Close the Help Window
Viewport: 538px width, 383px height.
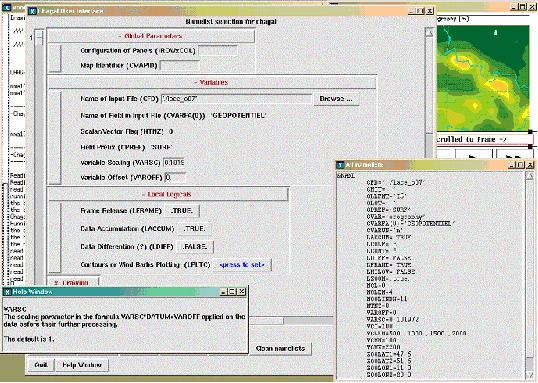pyautogui.click(x=242, y=292)
